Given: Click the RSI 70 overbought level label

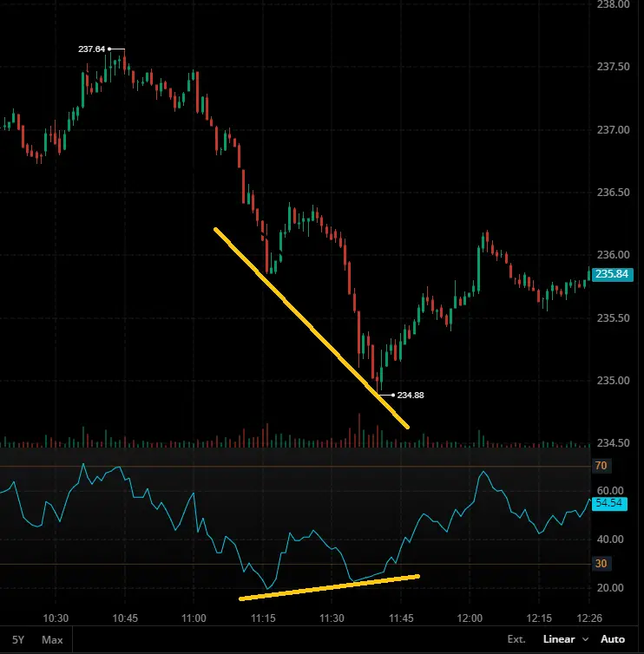Looking at the screenshot, I should [601, 466].
